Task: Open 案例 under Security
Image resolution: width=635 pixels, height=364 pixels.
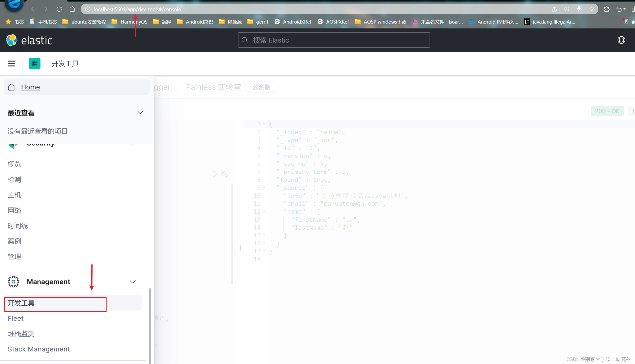Action: click(14, 241)
